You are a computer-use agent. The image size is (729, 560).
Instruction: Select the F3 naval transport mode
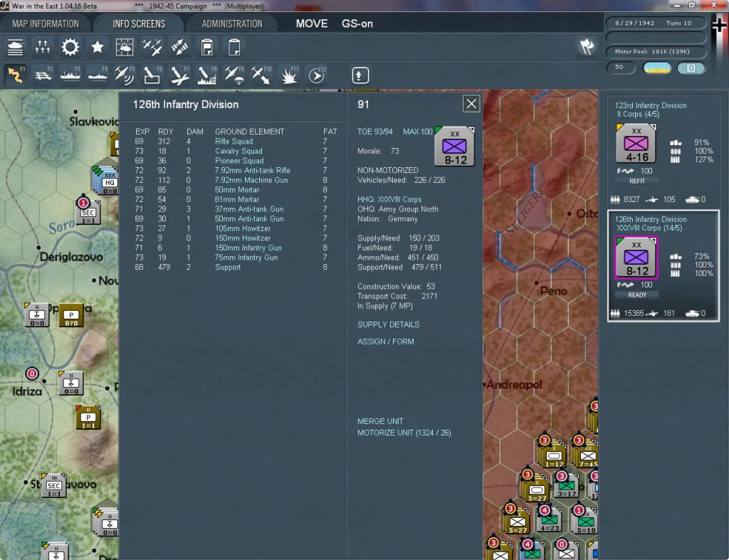pyautogui.click(x=70, y=75)
